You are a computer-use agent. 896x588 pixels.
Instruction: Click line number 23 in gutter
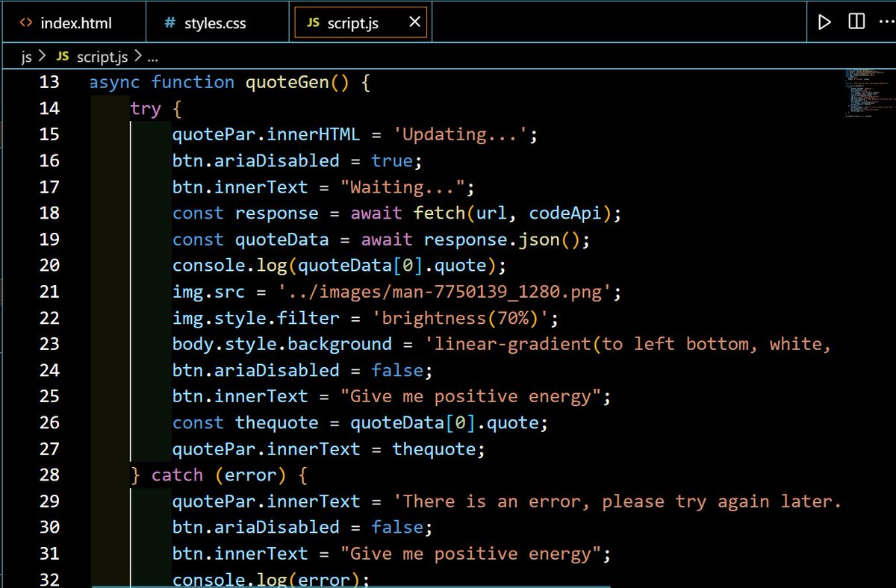49,344
